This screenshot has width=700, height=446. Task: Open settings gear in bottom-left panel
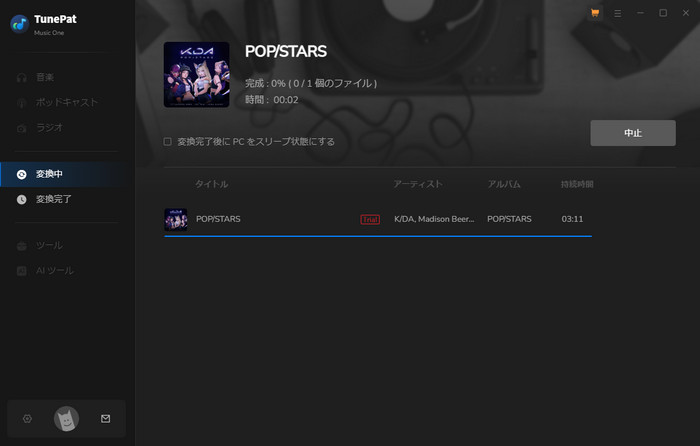click(27, 418)
